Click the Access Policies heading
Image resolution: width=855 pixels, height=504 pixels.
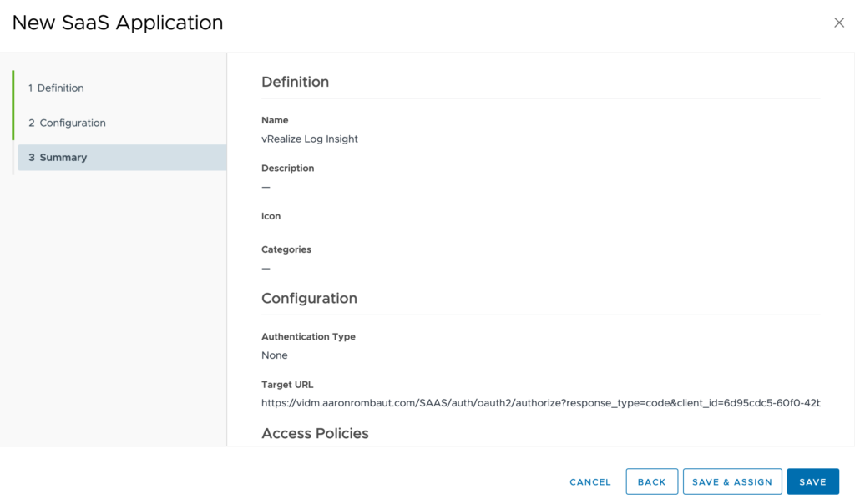coord(315,433)
